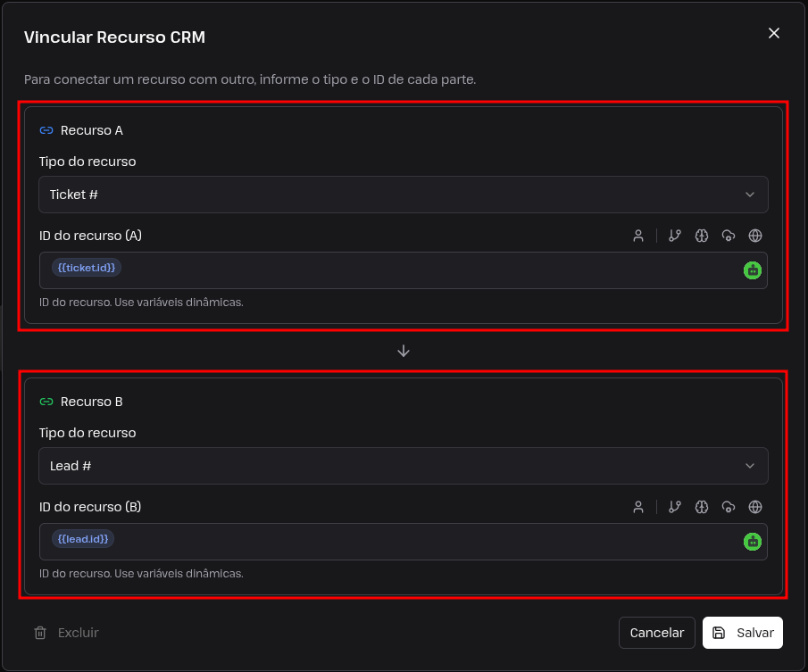The height and width of the screenshot is (672, 808).
Task: Save with the Salvar button
Action: pyautogui.click(x=743, y=633)
